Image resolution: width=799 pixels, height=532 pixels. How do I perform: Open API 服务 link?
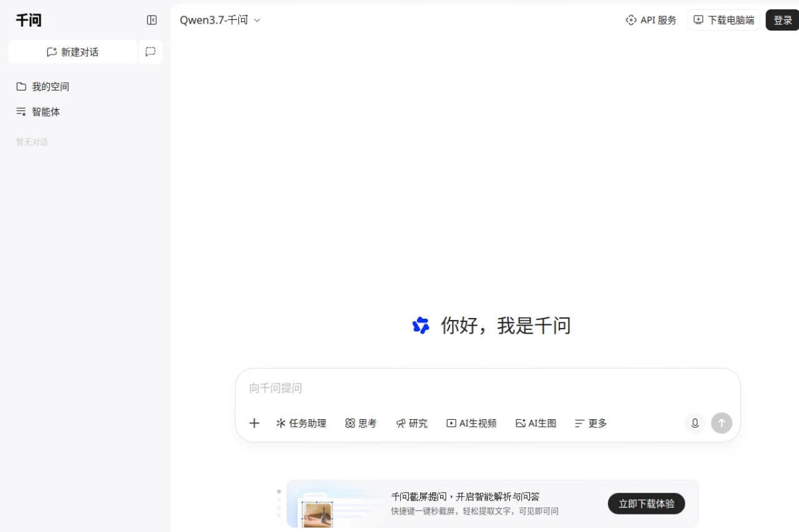coord(651,20)
